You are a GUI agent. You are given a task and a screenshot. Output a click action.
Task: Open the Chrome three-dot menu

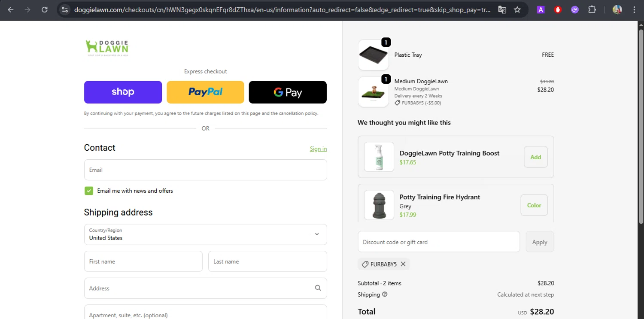click(x=634, y=9)
